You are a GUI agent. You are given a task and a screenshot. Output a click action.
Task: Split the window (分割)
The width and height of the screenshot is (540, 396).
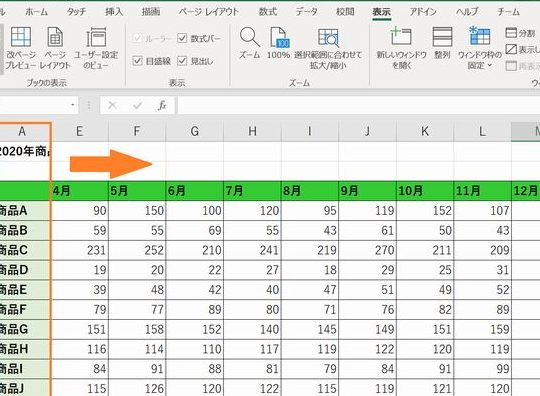tap(520, 33)
